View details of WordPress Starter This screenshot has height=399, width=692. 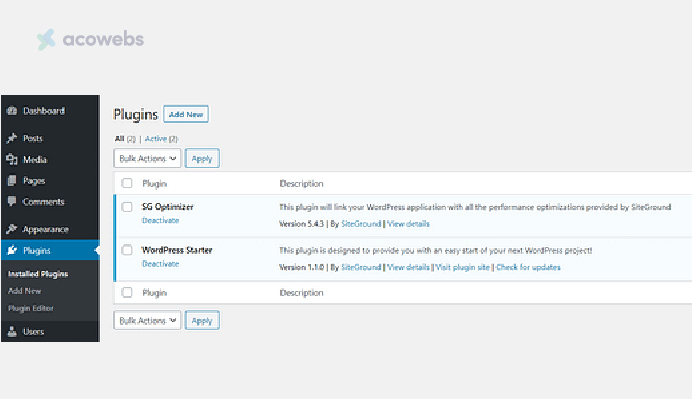coord(408,267)
